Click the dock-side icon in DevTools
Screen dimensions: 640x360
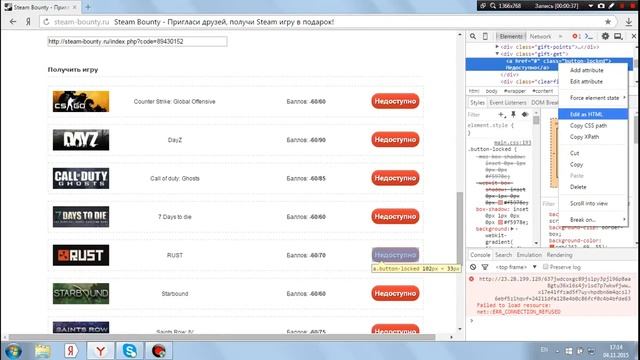[618, 36]
